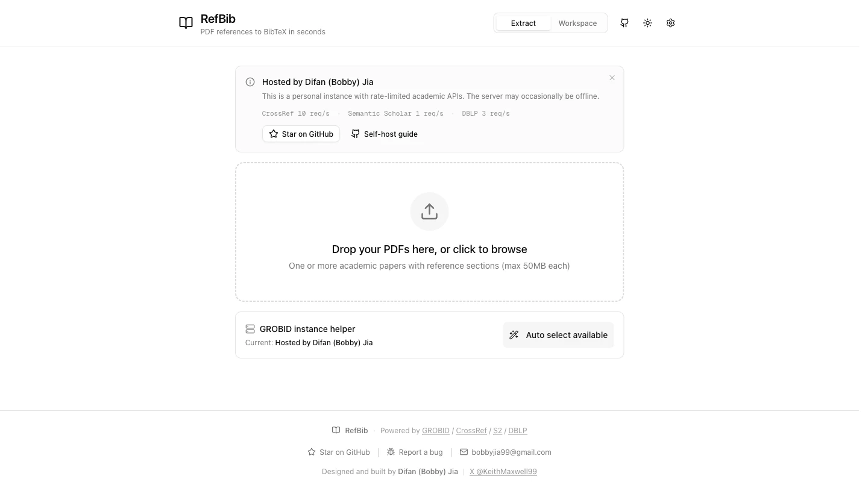Click the GROBID instance helper server icon
868x488 pixels.
click(x=250, y=329)
